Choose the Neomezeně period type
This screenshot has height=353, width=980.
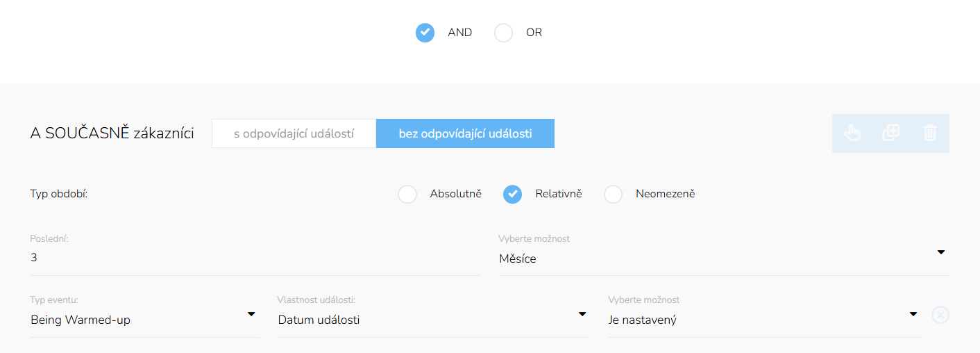613,195
